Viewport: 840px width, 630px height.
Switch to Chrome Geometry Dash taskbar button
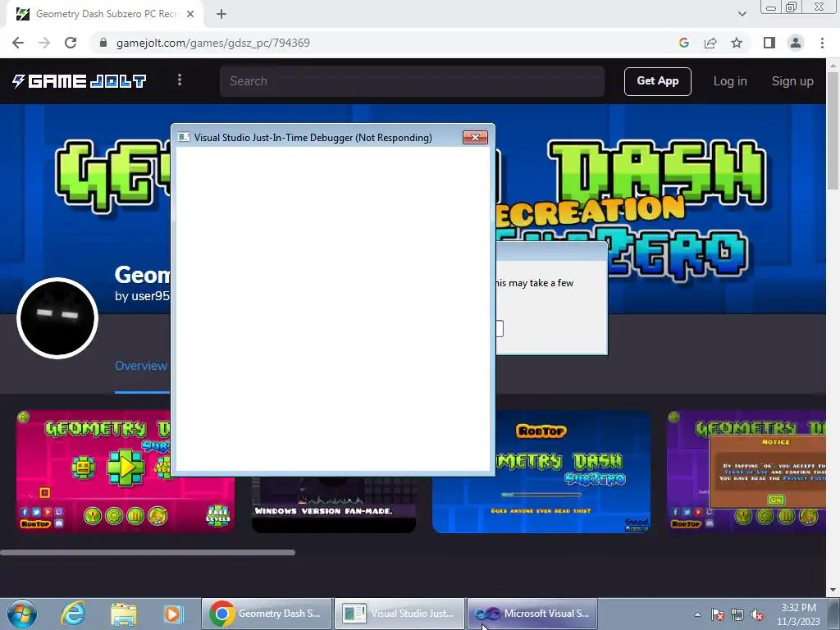(267, 614)
